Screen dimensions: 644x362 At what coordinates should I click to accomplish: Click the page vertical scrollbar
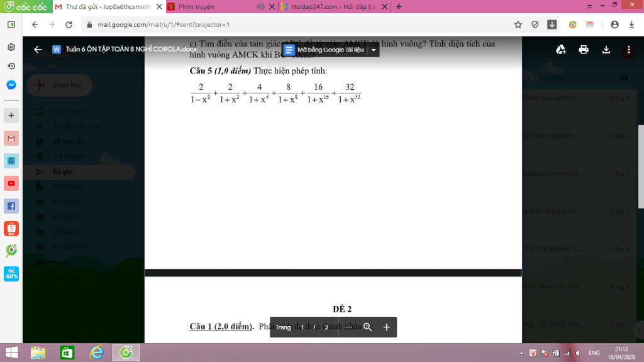[641, 166]
